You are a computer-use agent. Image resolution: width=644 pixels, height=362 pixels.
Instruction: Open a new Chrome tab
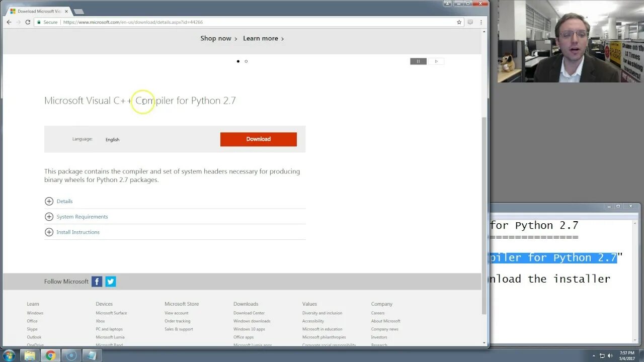pos(78,11)
